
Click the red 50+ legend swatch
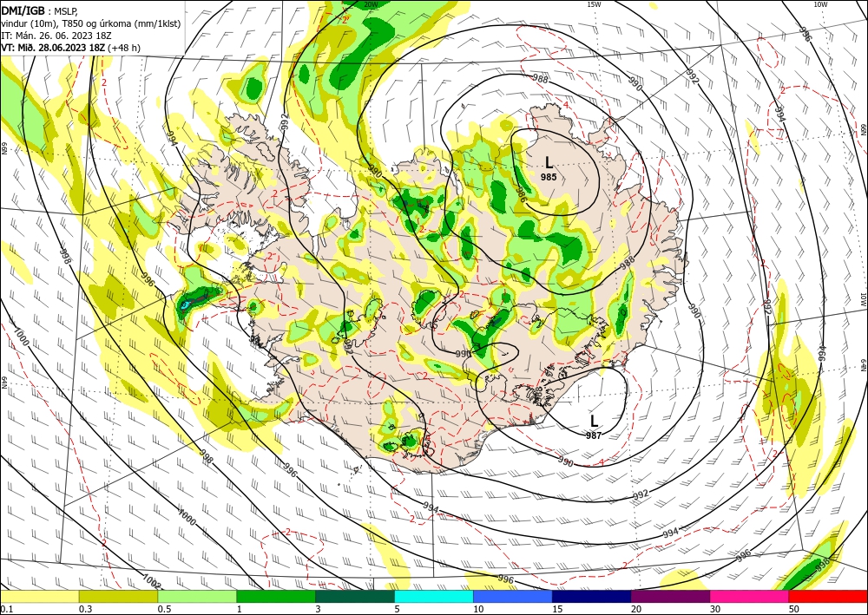(827, 596)
